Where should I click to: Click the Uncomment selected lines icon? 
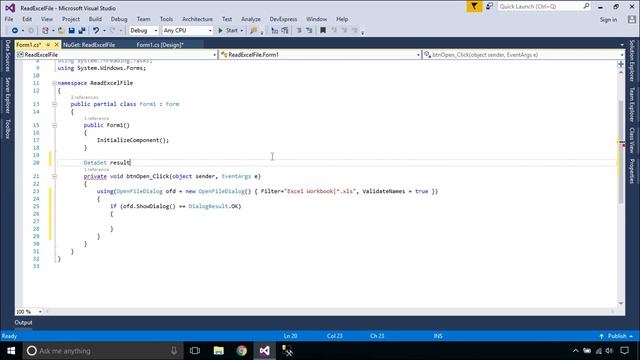[309, 31]
